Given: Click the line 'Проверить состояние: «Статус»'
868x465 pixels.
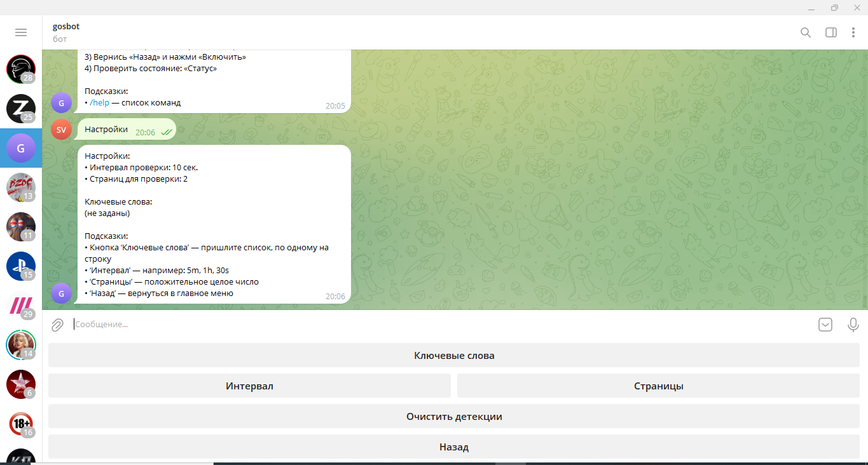Looking at the screenshot, I should coord(151,68).
